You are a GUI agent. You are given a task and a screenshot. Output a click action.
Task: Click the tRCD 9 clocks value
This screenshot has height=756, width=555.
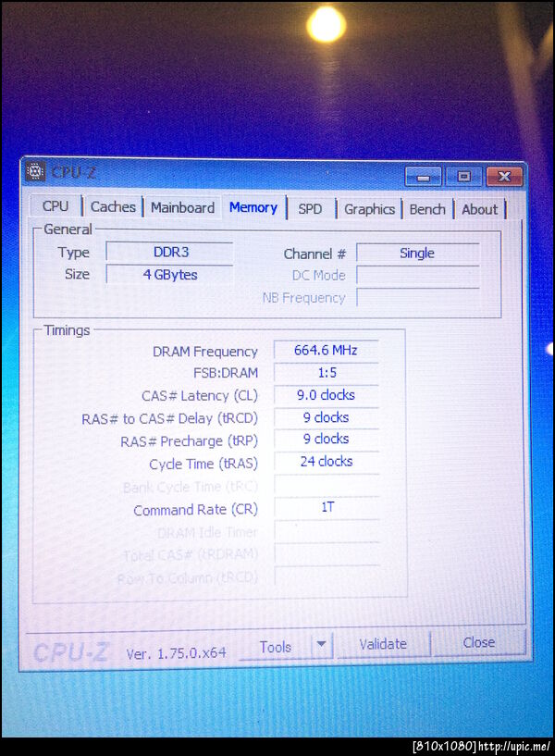pos(327,417)
